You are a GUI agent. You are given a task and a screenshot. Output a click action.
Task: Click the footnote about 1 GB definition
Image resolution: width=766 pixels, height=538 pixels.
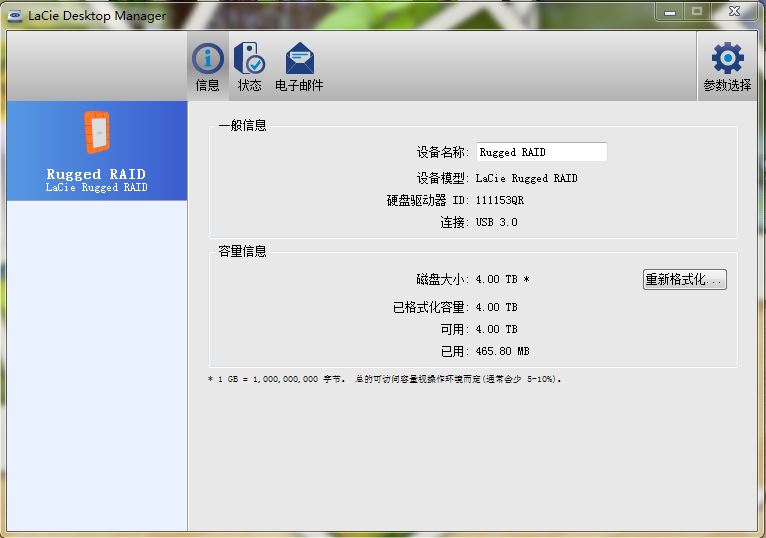point(384,379)
